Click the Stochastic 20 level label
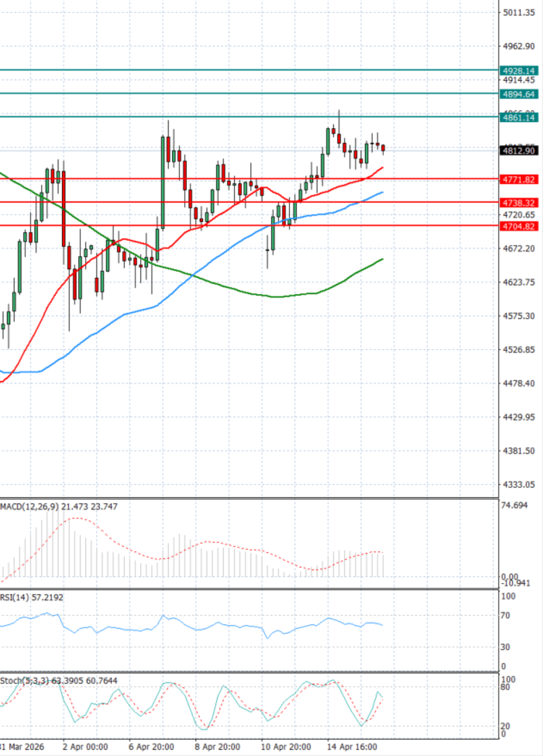The image size is (543, 756). click(506, 726)
